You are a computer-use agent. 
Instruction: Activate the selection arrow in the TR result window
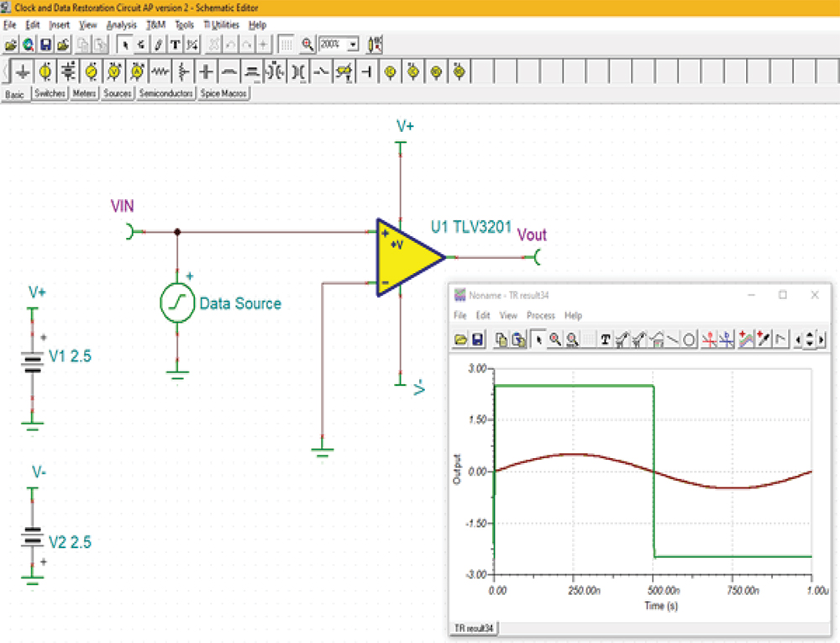coord(538,339)
